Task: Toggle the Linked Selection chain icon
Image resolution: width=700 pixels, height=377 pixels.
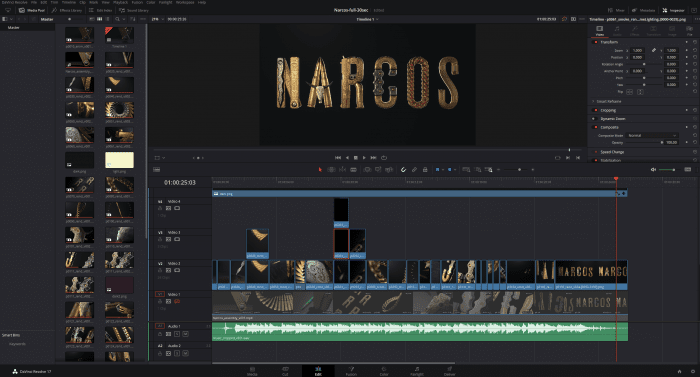Action: [414, 169]
